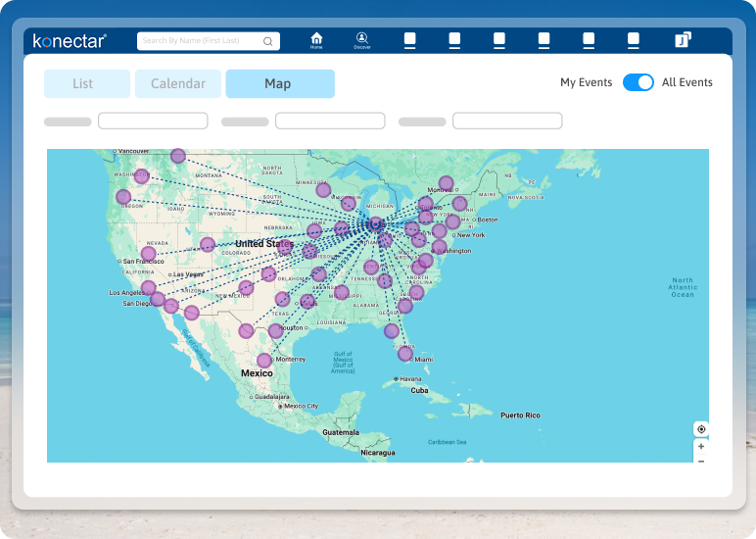Zoom in on the map
The image size is (756, 539).
tap(701, 446)
